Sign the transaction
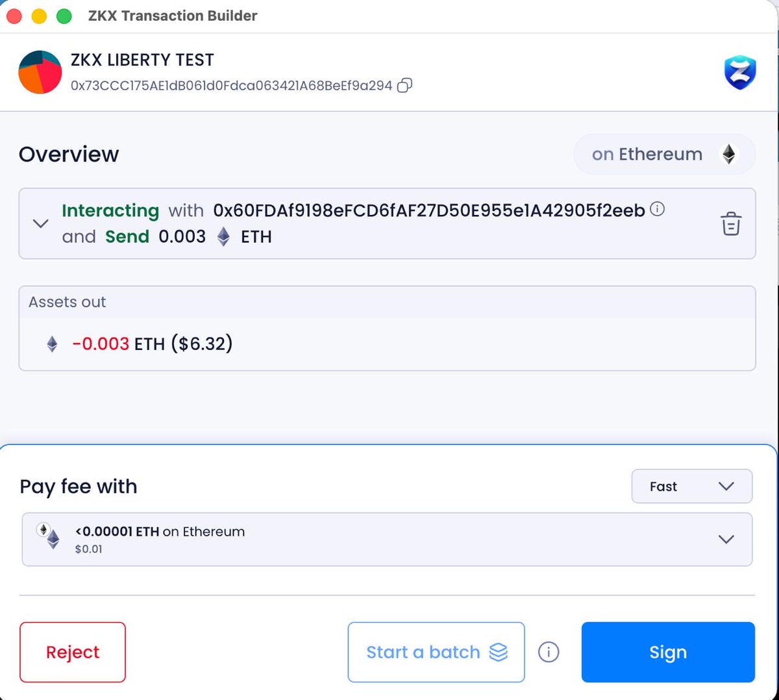This screenshot has width=779, height=700. [x=668, y=652]
